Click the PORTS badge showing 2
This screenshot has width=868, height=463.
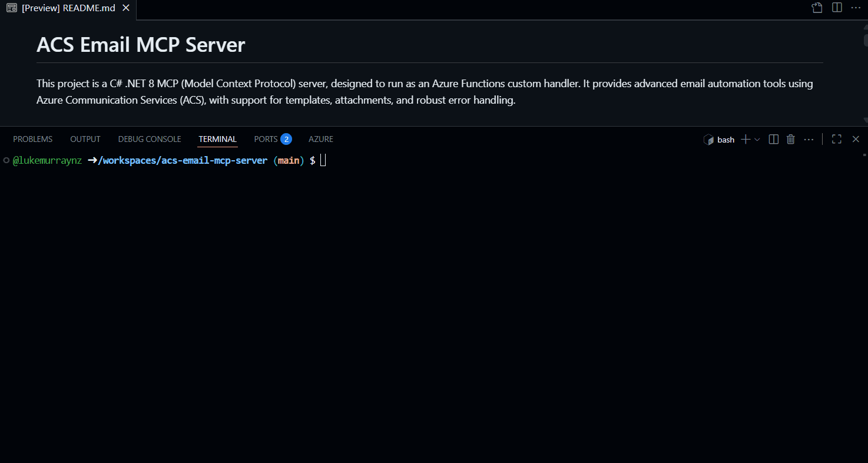286,139
